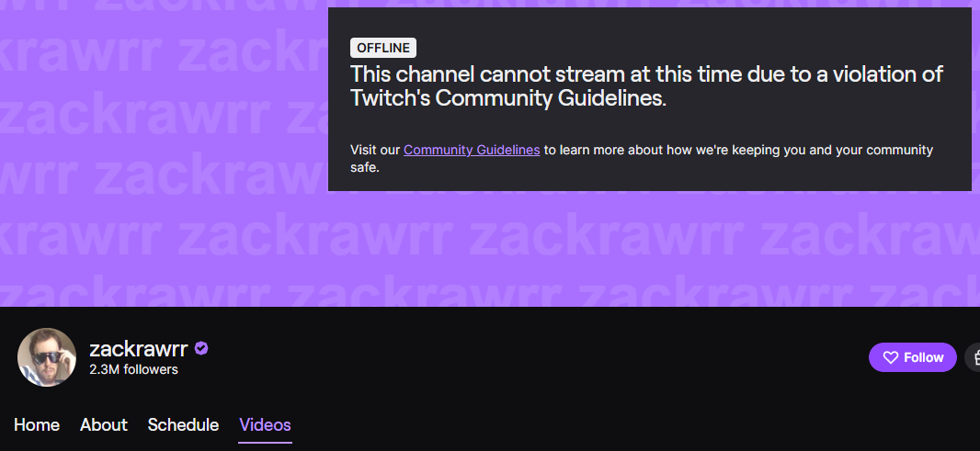This screenshot has height=451, width=980.
Task: Click the heart icon inside Follow
Action: pyautogui.click(x=890, y=357)
